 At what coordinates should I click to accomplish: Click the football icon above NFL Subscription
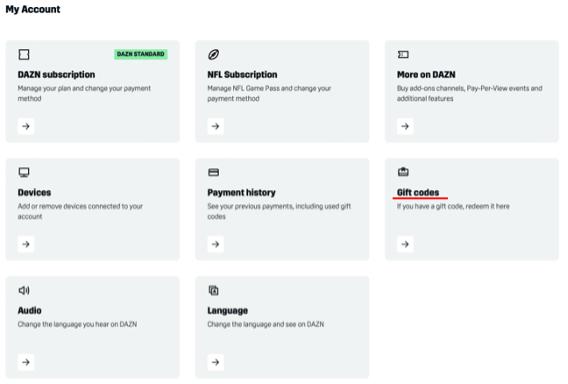pyautogui.click(x=213, y=54)
